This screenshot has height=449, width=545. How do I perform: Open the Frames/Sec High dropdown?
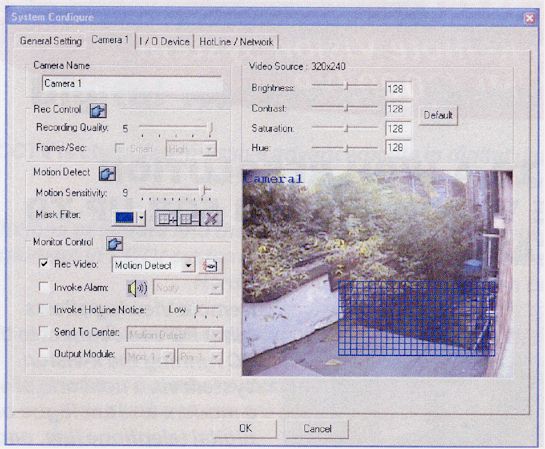tap(191, 149)
